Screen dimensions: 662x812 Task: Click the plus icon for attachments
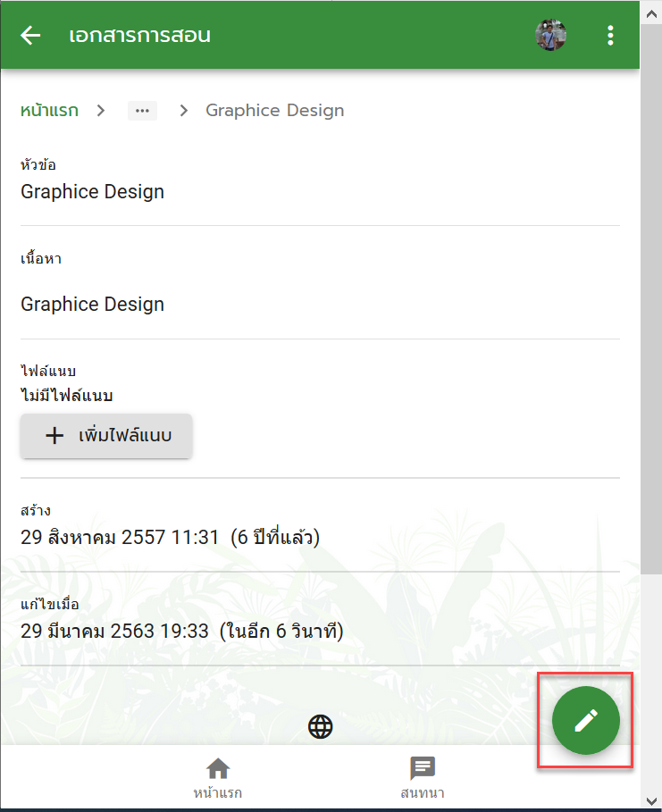coord(54,436)
